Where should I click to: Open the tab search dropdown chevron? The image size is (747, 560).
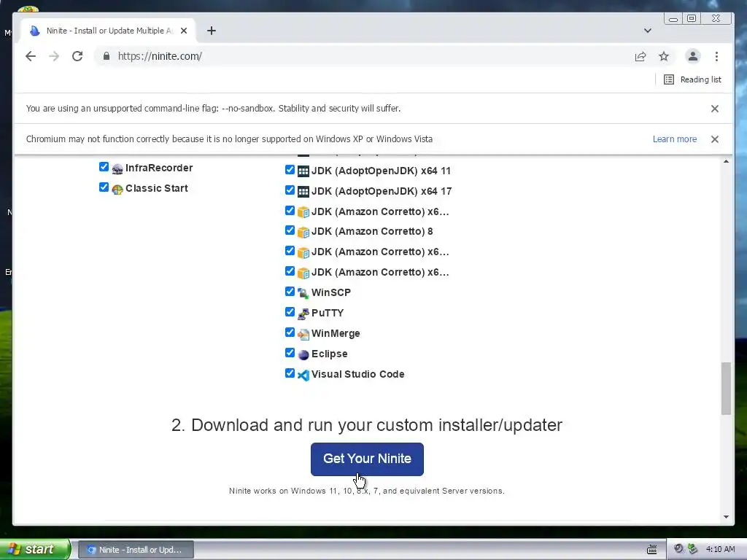click(x=648, y=31)
